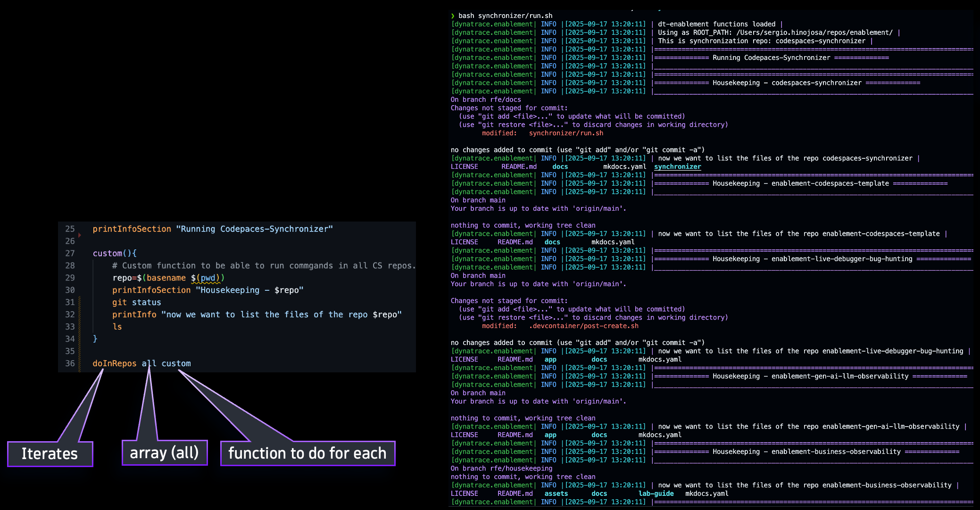The image size is (980, 510).
Task: Click the 'bash synchronizer/run.sh' command prompt
Action: pos(505,16)
